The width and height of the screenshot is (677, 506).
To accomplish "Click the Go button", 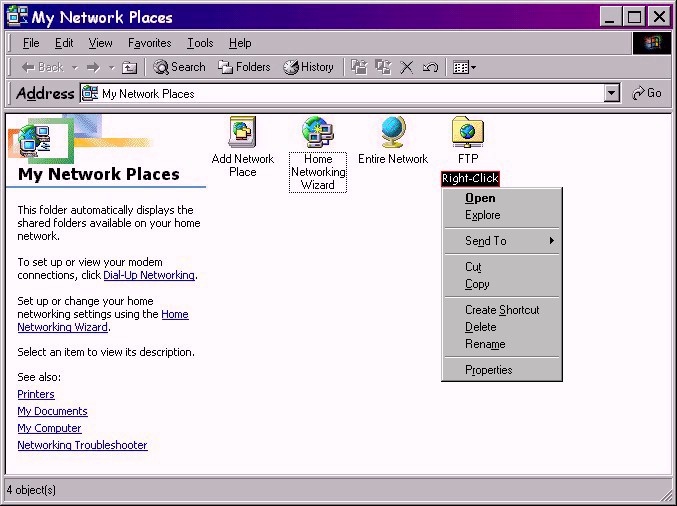I will [x=646, y=93].
